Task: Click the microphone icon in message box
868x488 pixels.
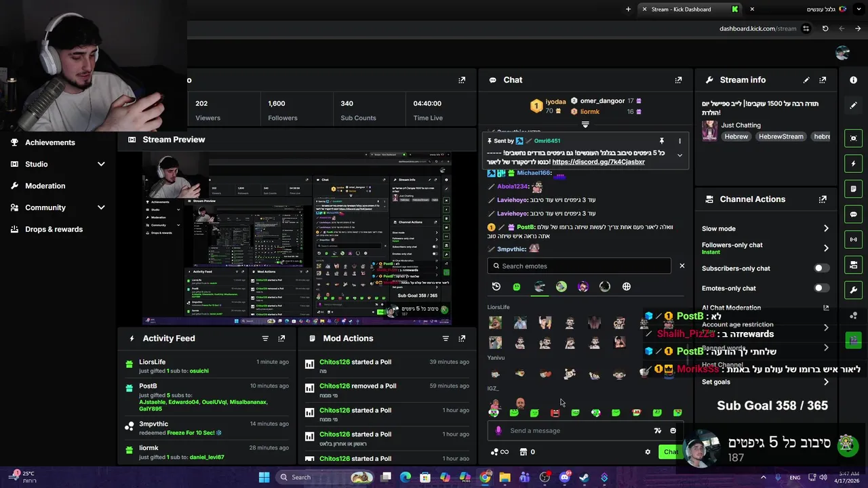Action: (x=498, y=430)
